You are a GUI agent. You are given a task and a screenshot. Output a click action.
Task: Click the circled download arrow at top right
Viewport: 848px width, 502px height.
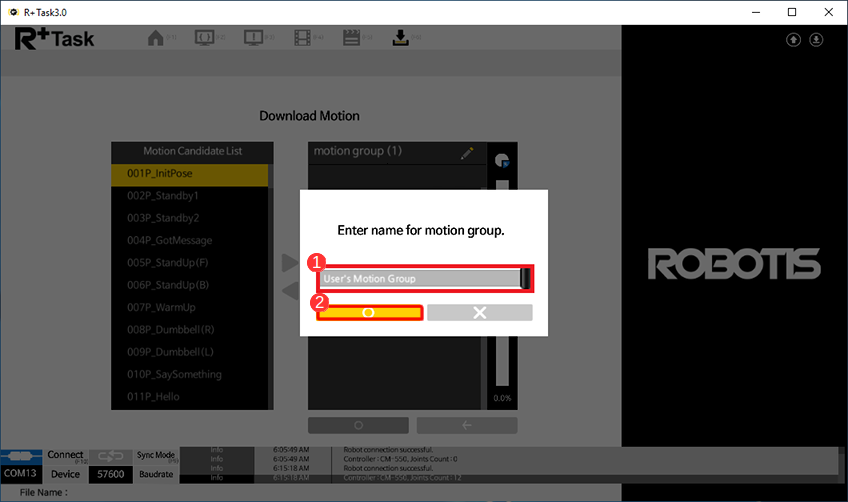pos(816,40)
